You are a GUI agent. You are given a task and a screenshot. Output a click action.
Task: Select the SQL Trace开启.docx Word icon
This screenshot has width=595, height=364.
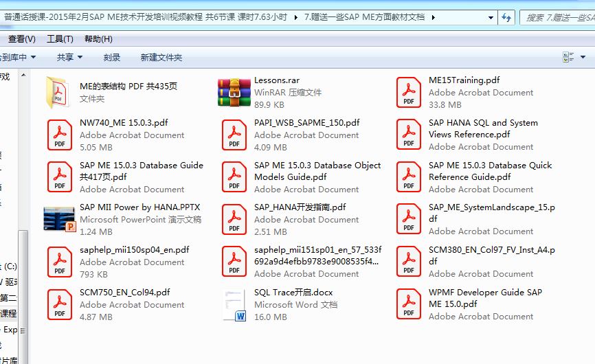tap(234, 305)
